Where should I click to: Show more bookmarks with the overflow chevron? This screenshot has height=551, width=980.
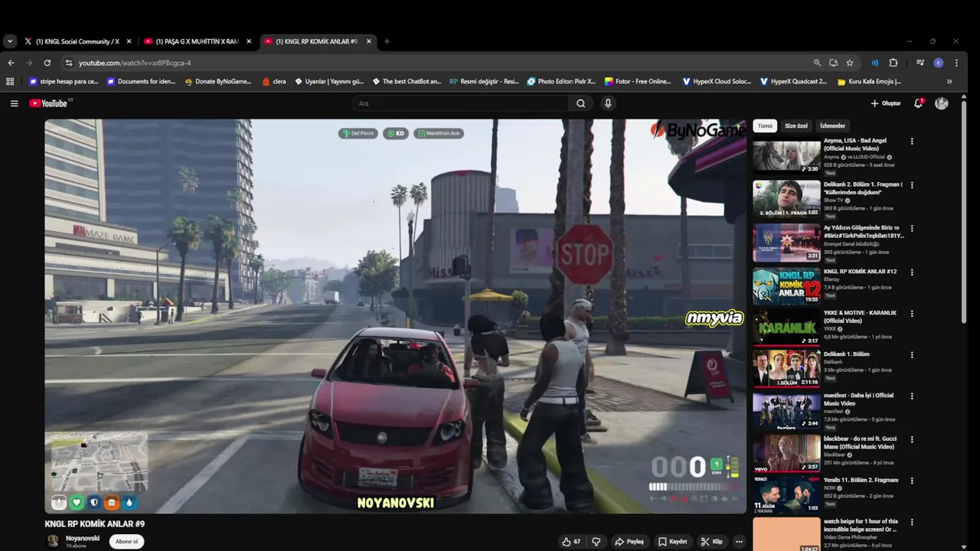(x=949, y=81)
